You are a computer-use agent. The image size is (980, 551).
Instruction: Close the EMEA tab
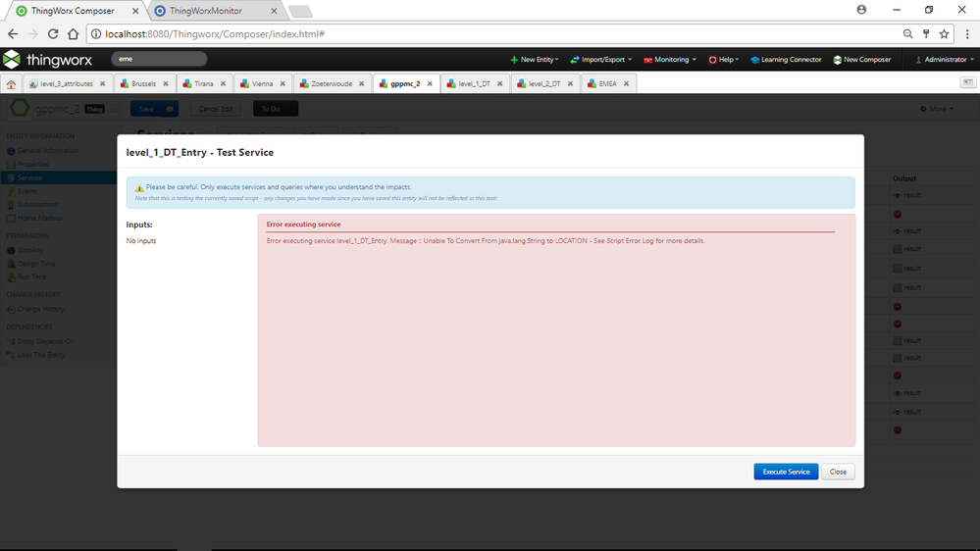[626, 83]
